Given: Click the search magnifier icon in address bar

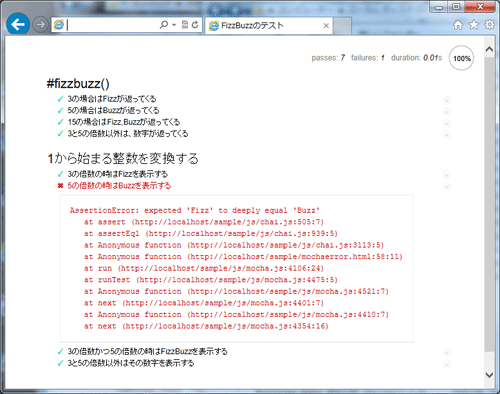Looking at the screenshot, I should (164, 25).
